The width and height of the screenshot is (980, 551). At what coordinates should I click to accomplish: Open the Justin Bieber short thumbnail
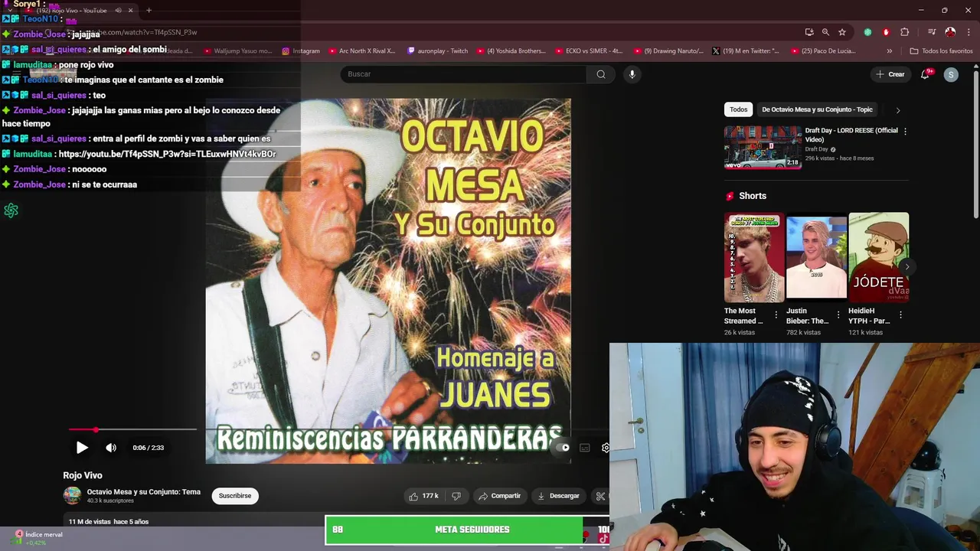coord(816,256)
